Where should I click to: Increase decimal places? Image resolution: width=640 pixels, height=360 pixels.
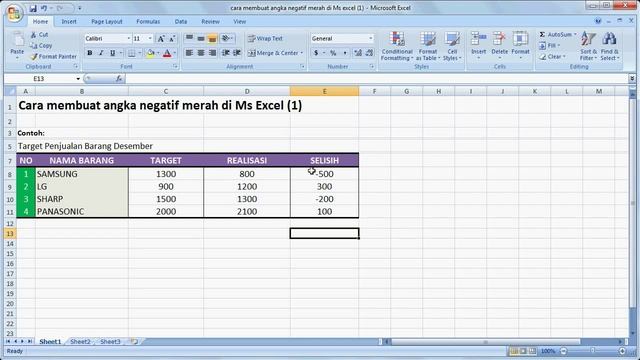pyautogui.click(x=358, y=53)
